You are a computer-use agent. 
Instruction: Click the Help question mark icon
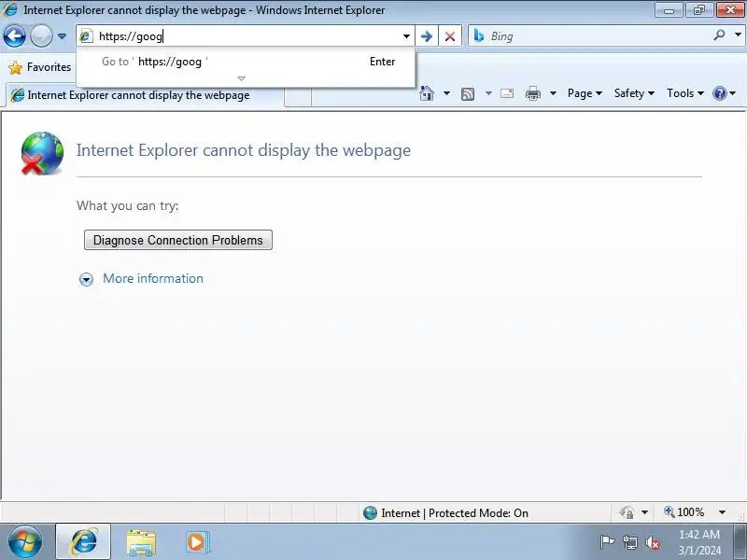click(719, 93)
